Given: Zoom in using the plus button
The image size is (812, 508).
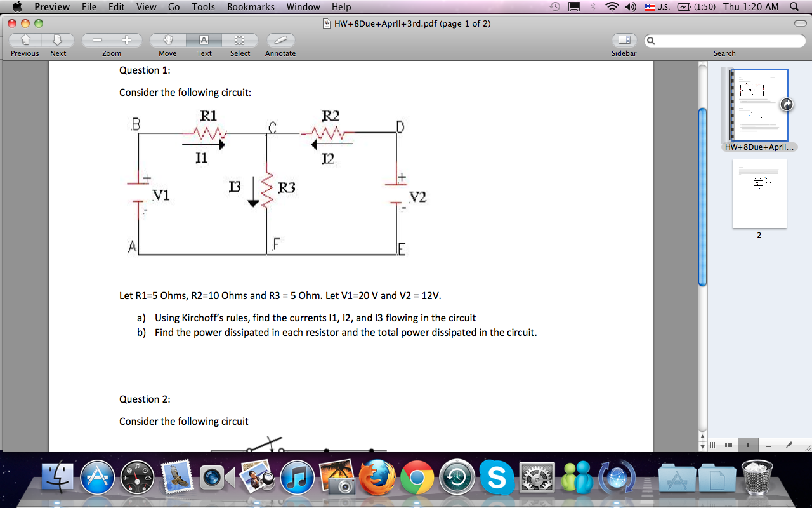Looking at the screenshot, I should pos(126,39).
